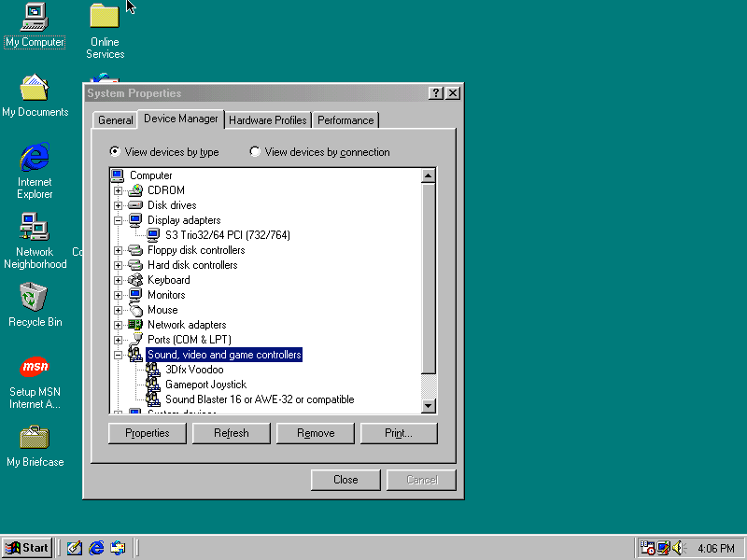Screen dimensions: 747x560
Task: Click the Close button at the dialog bottom
Action: (345, 480)
